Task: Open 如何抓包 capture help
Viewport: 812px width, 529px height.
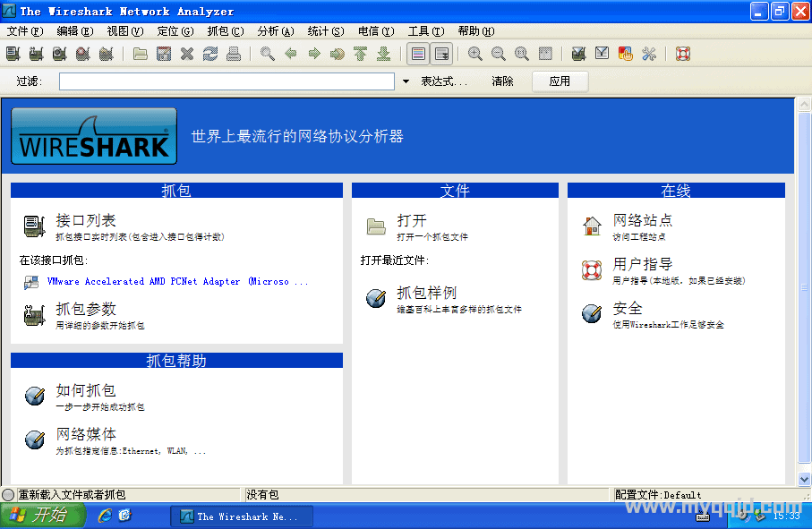Action: click(x=86, y=390)
